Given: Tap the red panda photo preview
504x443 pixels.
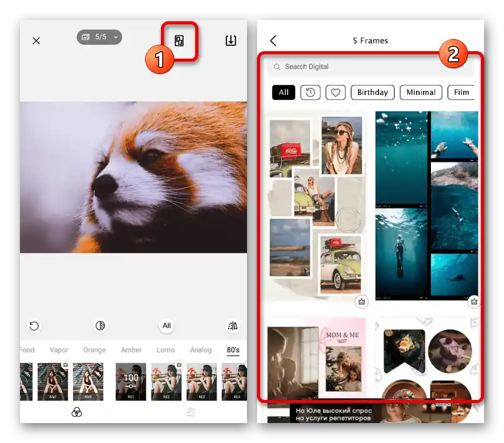Looking at the screenshot, I should tap(133, 177).
